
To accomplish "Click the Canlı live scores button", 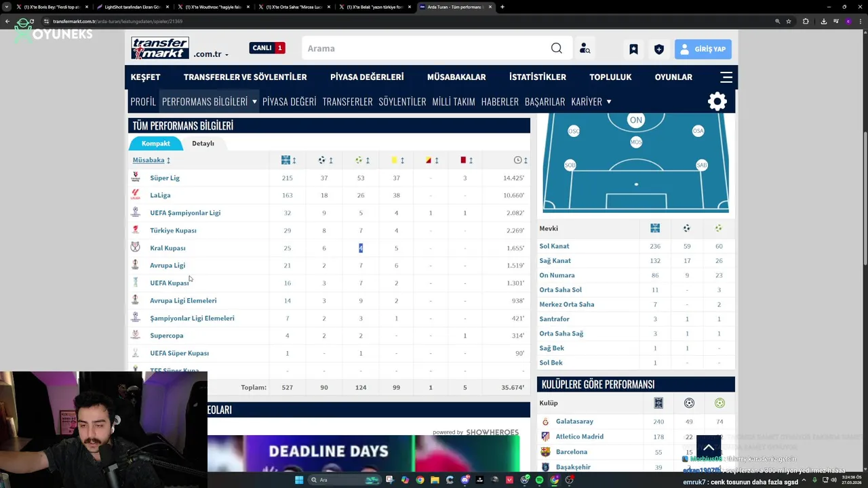I will point(267,48).
